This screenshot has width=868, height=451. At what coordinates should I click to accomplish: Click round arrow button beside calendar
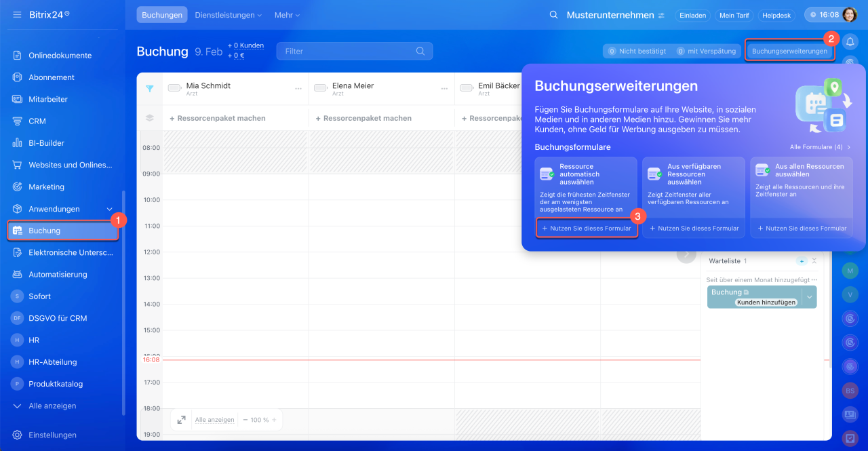(686, 254)
